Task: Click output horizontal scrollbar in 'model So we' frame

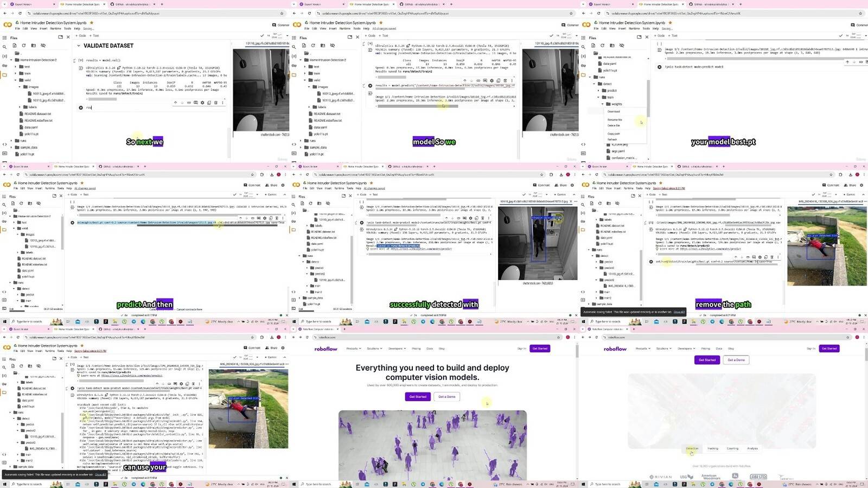Action: coord(418,106)
